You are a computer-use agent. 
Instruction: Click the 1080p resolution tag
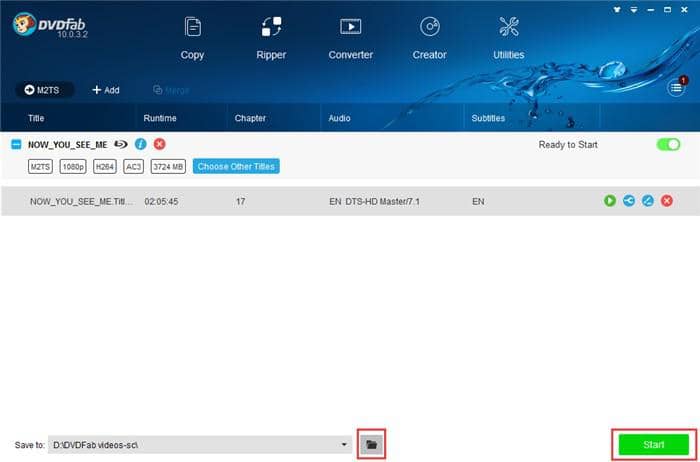73,167
